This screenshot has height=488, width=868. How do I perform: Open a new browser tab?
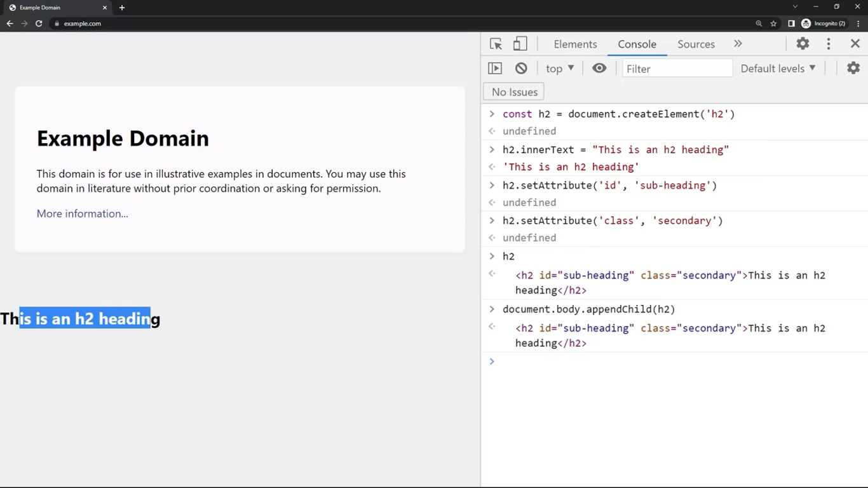pos(122,8)
